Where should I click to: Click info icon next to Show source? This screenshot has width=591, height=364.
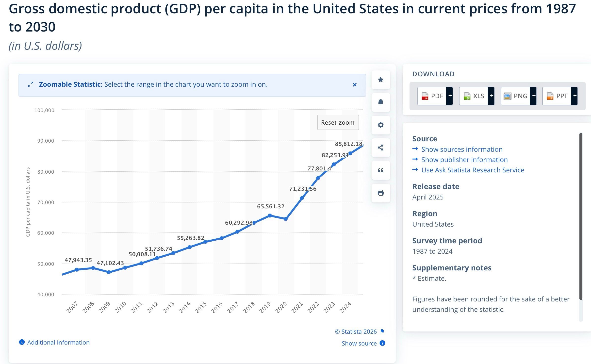(382, 343)
